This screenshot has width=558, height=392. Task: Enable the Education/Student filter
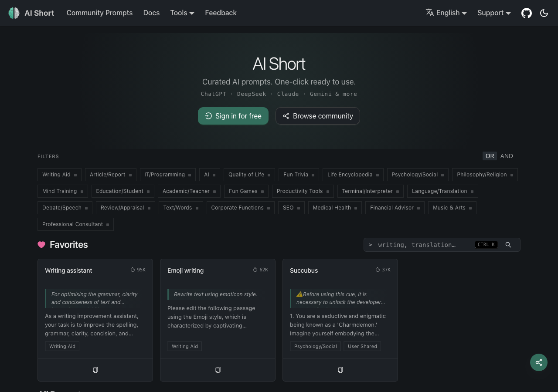[x=123, y=191]
